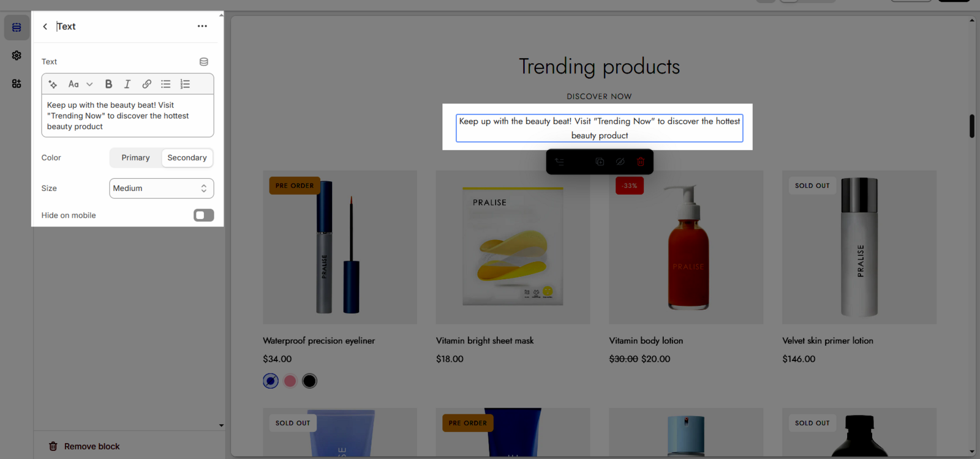Screen dimensions: 980x459
Task: Go back from the Text panel
Action: coord(45,26)
